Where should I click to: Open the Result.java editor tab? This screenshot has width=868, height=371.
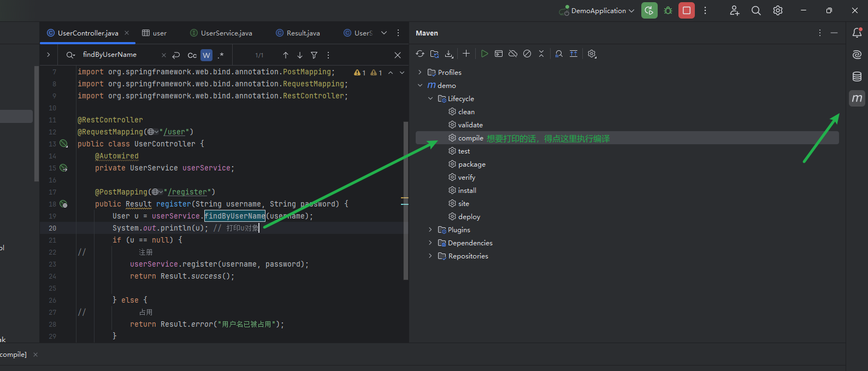click(303, 33)
